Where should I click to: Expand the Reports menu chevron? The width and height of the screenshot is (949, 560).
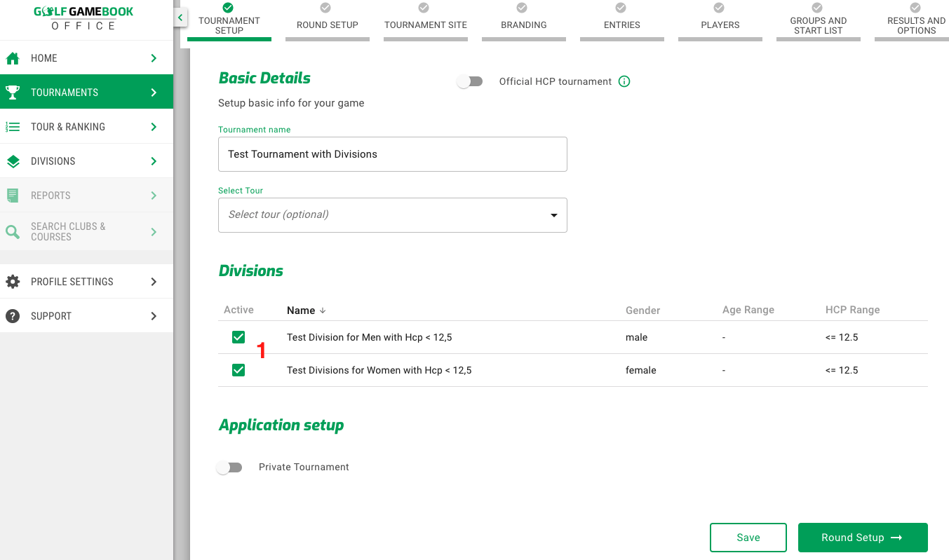(154, 195)
